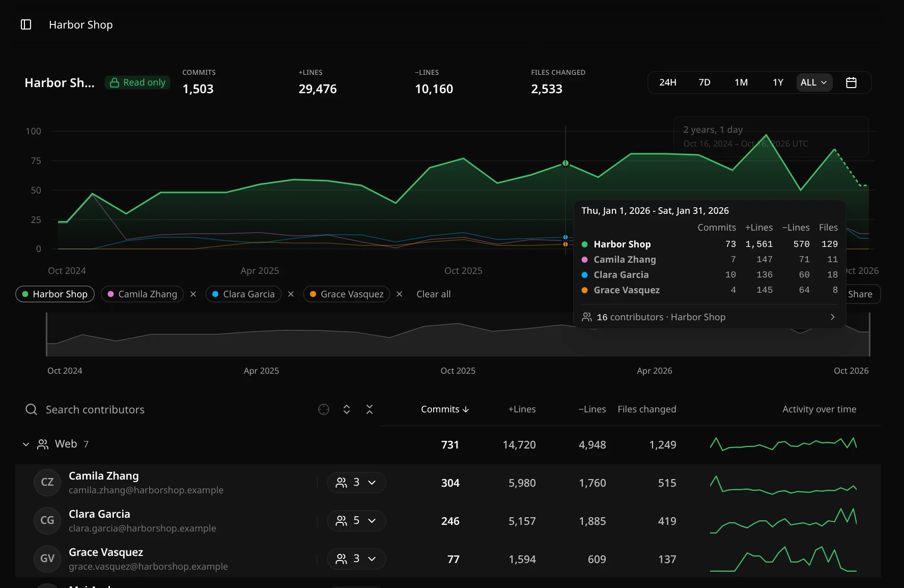The height and width of the screenshot is (588, 904).
Task: Click the left range handle of overview timeline
Action: pyautogui.click(x=46, y=334)
